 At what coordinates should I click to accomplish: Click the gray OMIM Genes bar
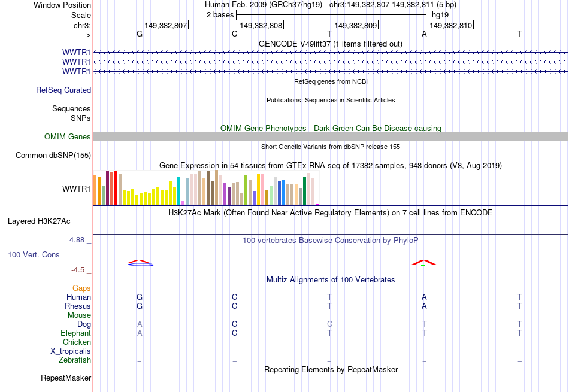point(331,136)
